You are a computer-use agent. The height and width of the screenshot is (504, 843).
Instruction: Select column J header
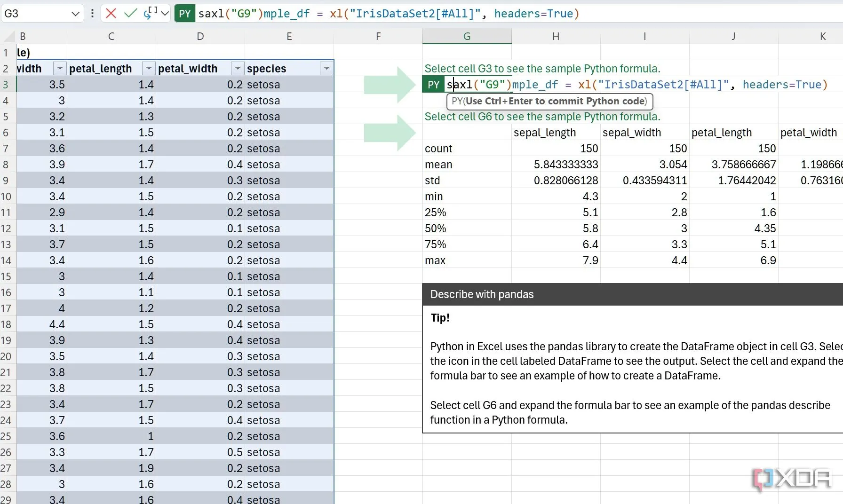734,36
